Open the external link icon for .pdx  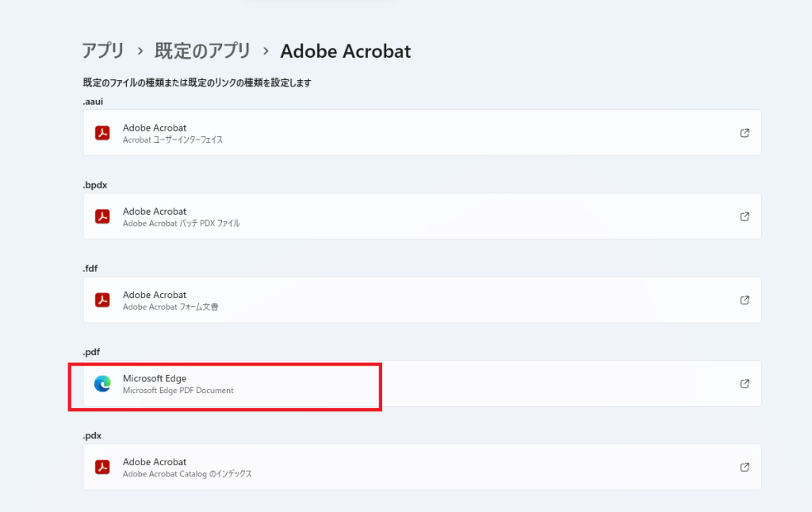(745, 467)
